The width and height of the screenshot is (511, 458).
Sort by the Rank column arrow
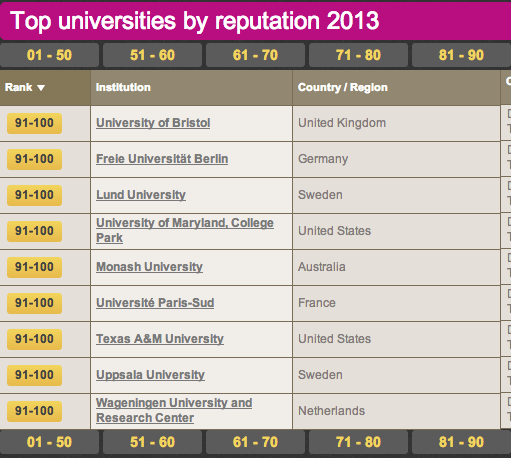[x=41, y=88]
